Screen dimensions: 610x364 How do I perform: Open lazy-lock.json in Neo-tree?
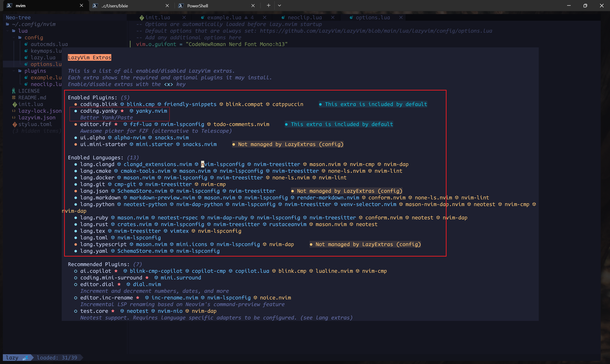[40, 111]
